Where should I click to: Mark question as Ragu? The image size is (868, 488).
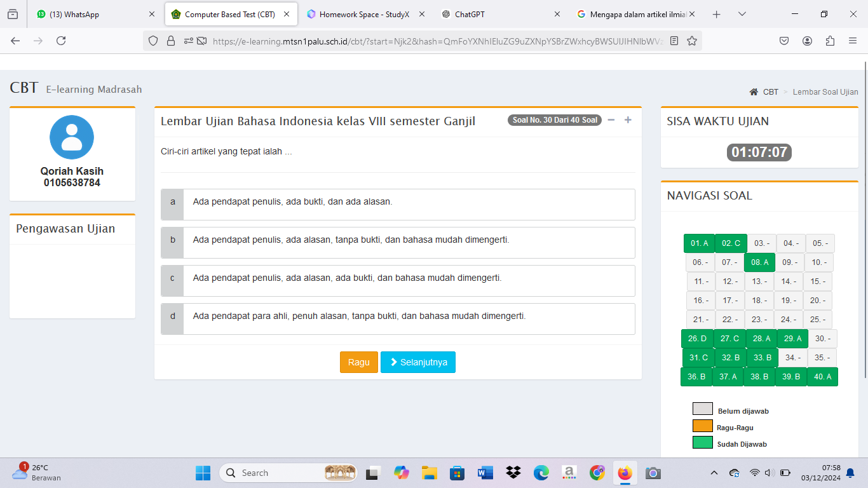pos(359,362)
